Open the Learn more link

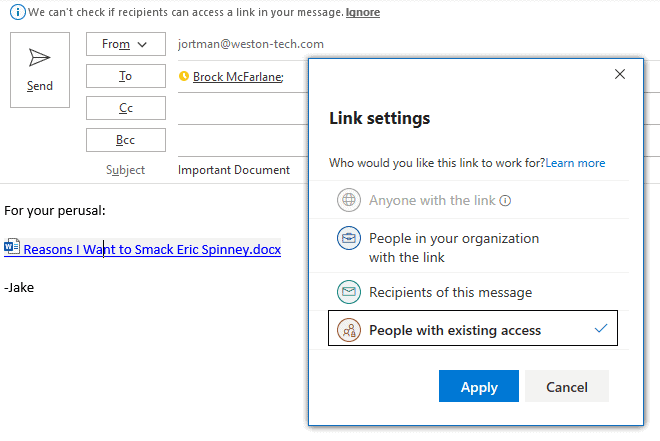pos(575,163)
